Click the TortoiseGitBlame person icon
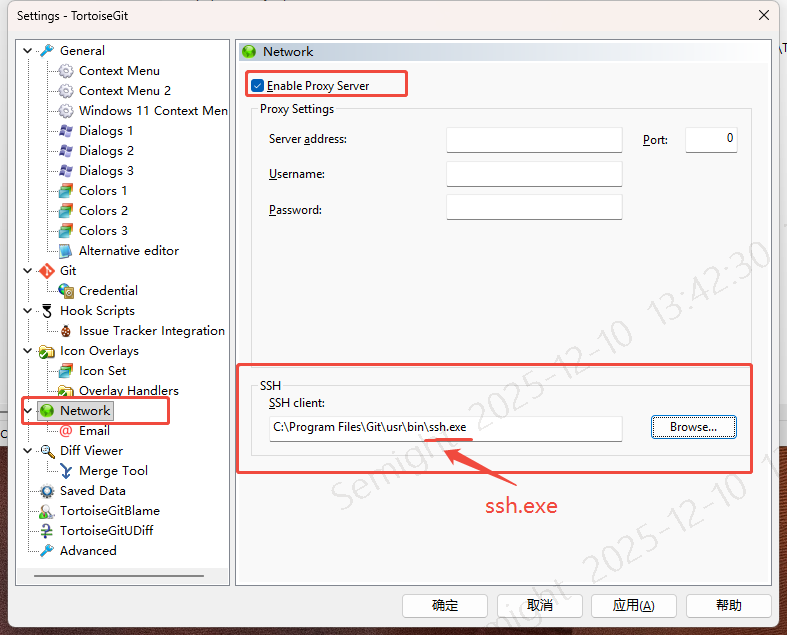 click(x=47, y=511)
